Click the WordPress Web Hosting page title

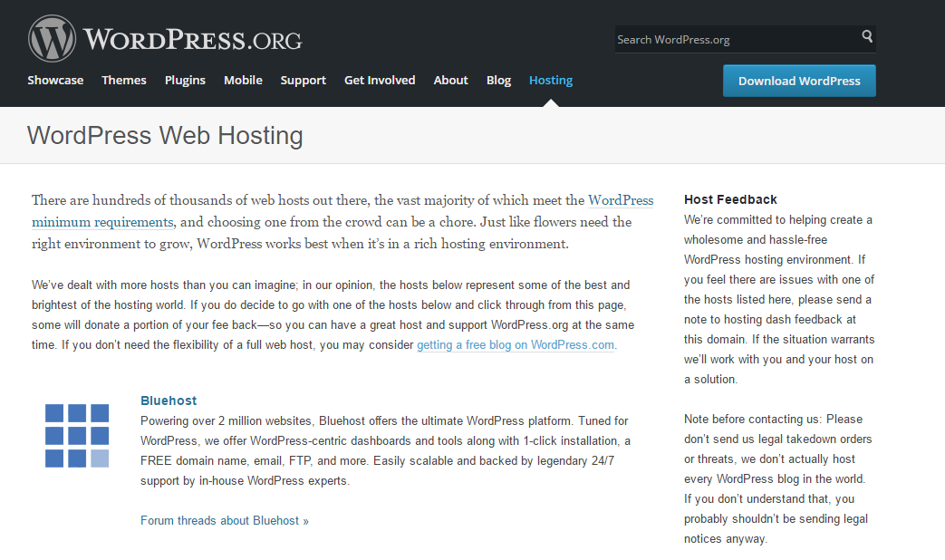click(165, 136)
